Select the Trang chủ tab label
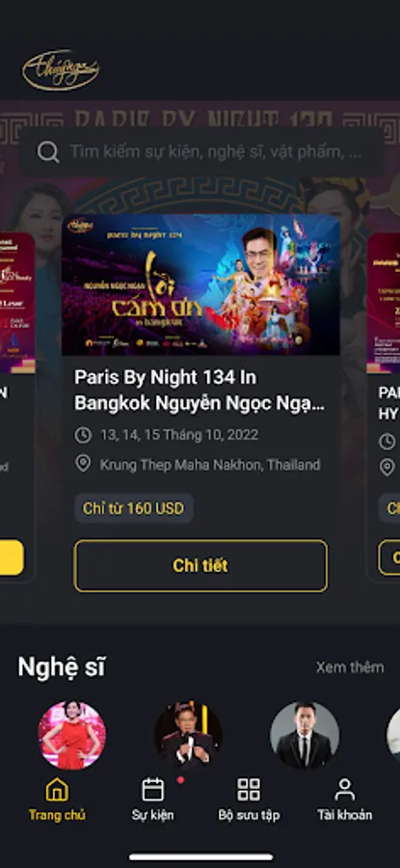The width and height of the screenshot is (400, 868). (57, 815)
